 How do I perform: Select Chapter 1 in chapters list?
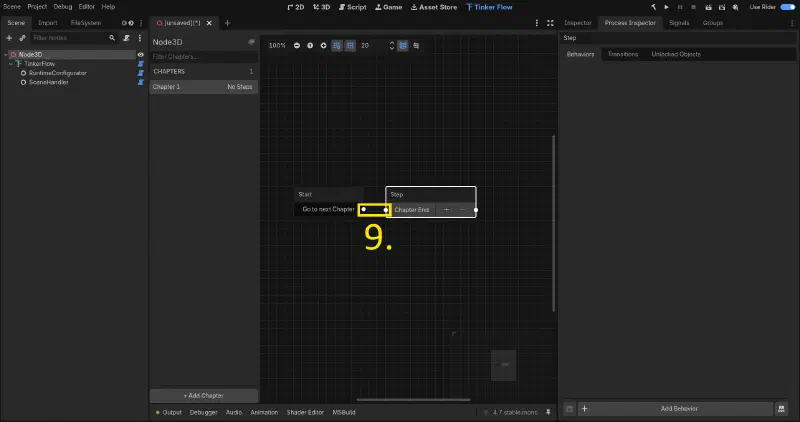(x=204, y=87)
